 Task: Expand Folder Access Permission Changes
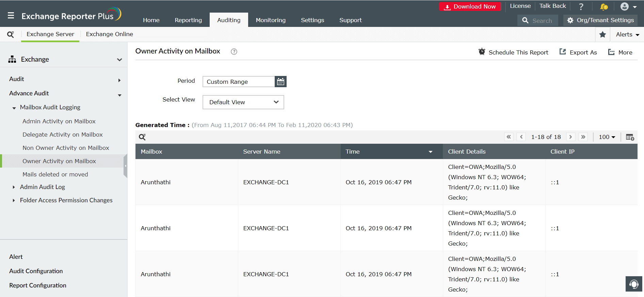pos(14,200)
